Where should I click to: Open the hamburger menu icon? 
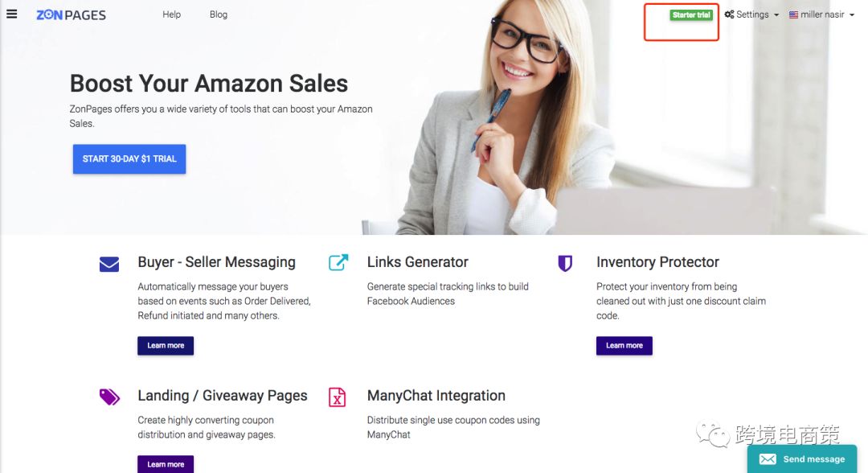coord(11,14)
